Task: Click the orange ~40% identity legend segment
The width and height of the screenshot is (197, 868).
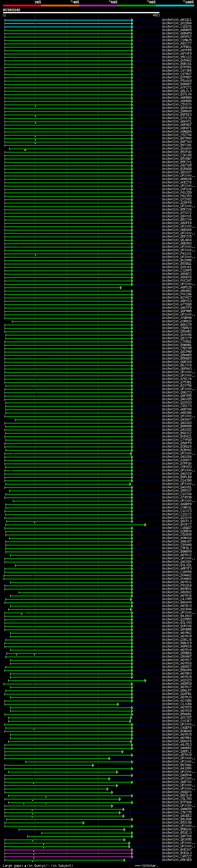Action: [x=61, y=6]
